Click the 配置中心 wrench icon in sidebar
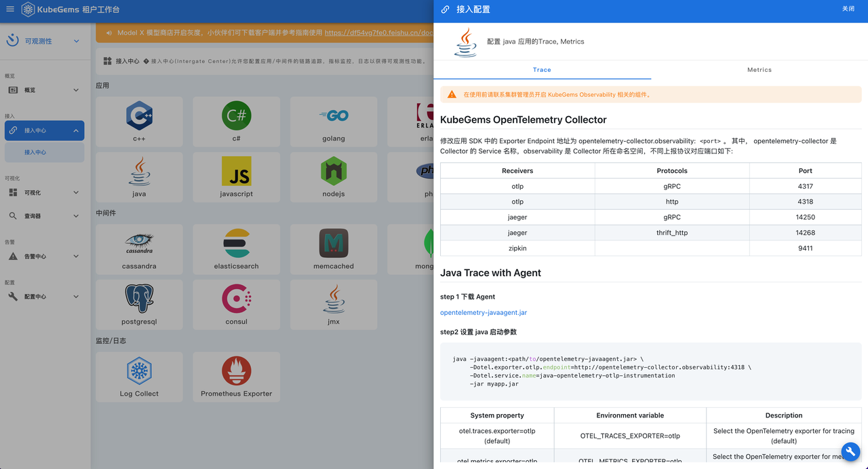The image size is (868, 469). (13, 297)
